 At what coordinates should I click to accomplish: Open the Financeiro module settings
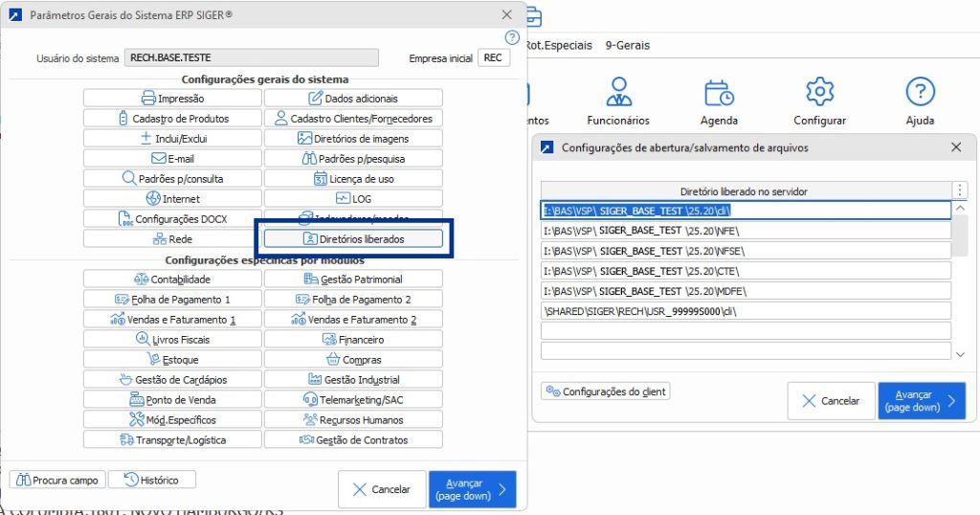point(353,340)
